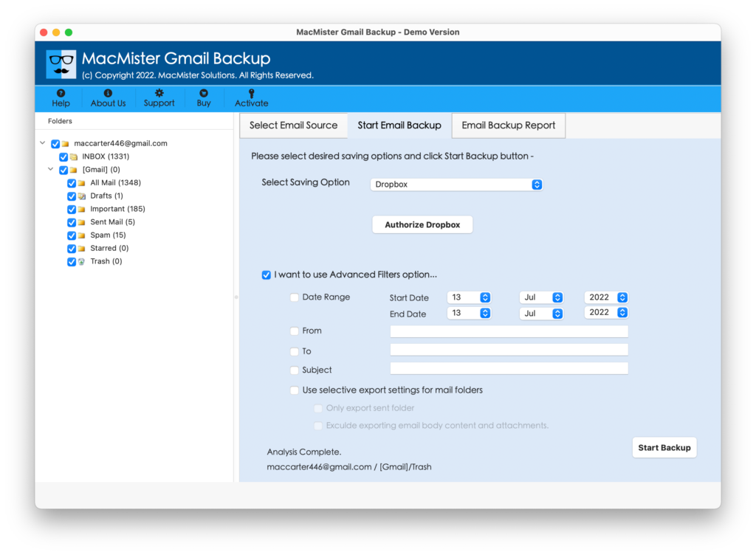Click the Activate key icon
Screen dimensions: 756x555
251,94
